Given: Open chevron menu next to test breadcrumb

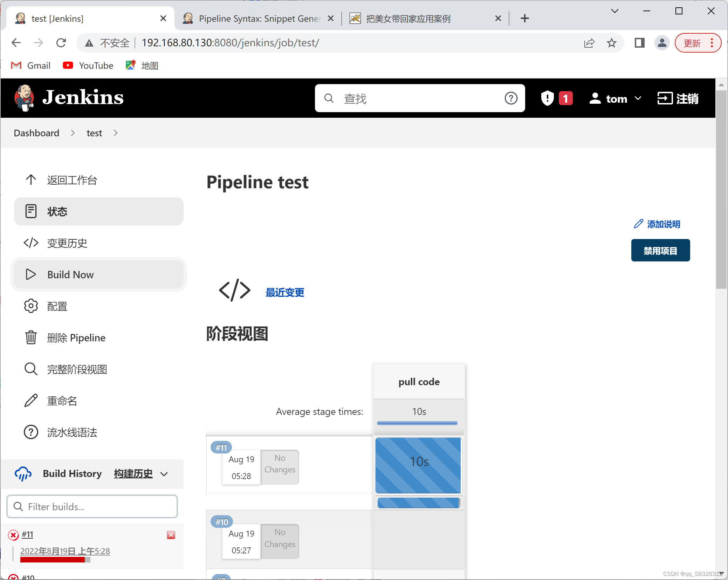Looking at the screenshot, I should coord(116,133).
